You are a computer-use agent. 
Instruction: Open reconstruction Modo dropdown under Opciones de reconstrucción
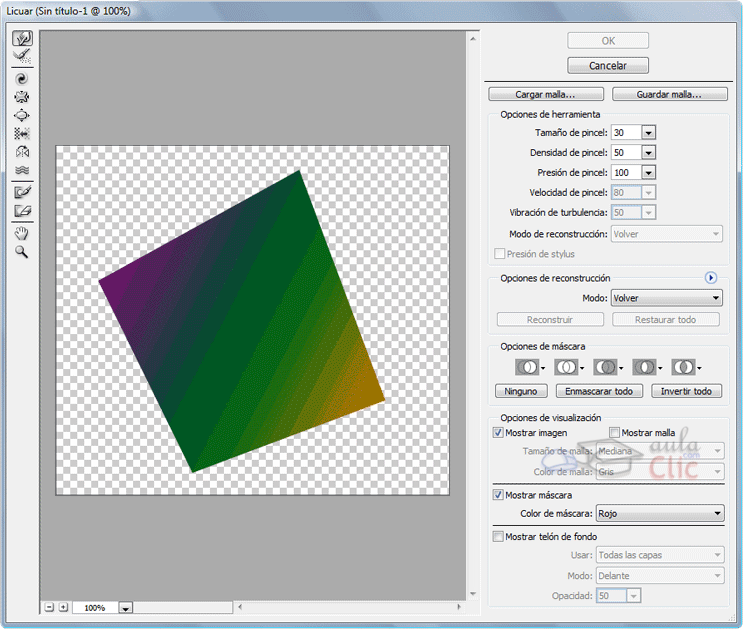coord(666,298)
